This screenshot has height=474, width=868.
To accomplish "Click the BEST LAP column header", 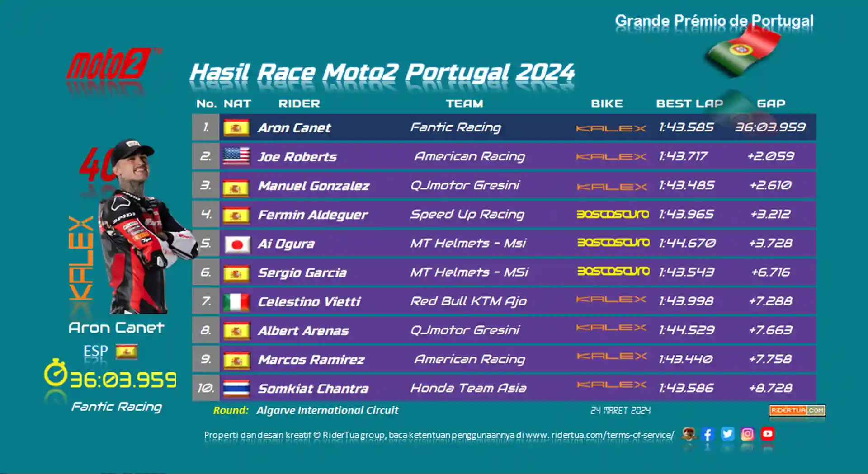I will [x=689, y=103].
